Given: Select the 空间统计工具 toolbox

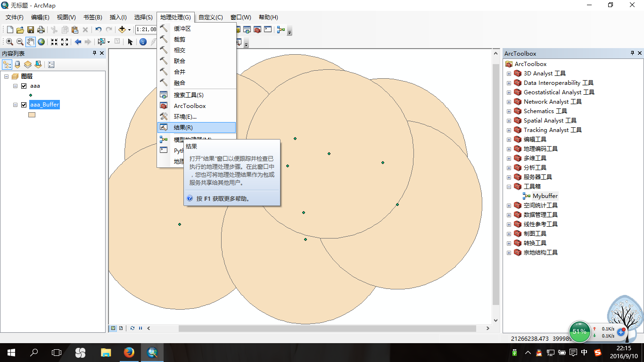Looking at the screenshot, I should (x=540, y=206).
